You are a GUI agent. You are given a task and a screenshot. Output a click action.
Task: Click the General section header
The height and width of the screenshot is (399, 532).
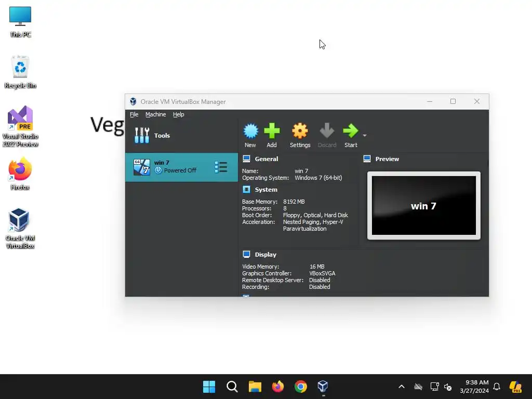click(x=267, y=159)
